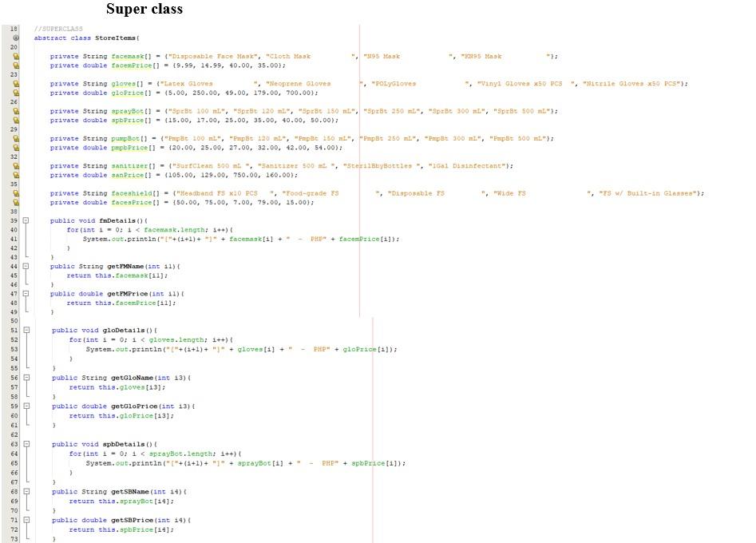Click the hint bulb beside the gloPrice[] declaration
756x543 pixels.
pos(16,93)
